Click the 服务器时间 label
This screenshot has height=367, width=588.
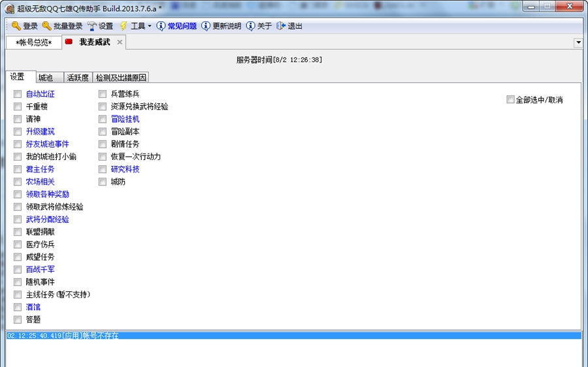[x=279, y=59]
